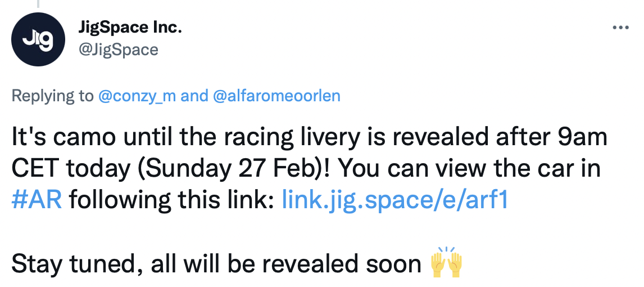This screenshot has height=287, width=644.
Task: Click the "Stay tuned" closing line
Action: coord(216,264)
